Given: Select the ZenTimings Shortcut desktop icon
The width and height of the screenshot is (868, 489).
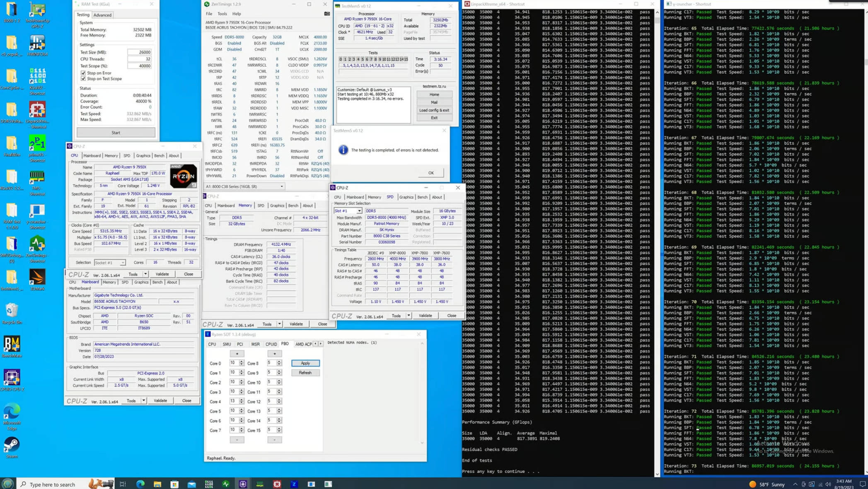Looking at the screenshot, I should 37,249.
